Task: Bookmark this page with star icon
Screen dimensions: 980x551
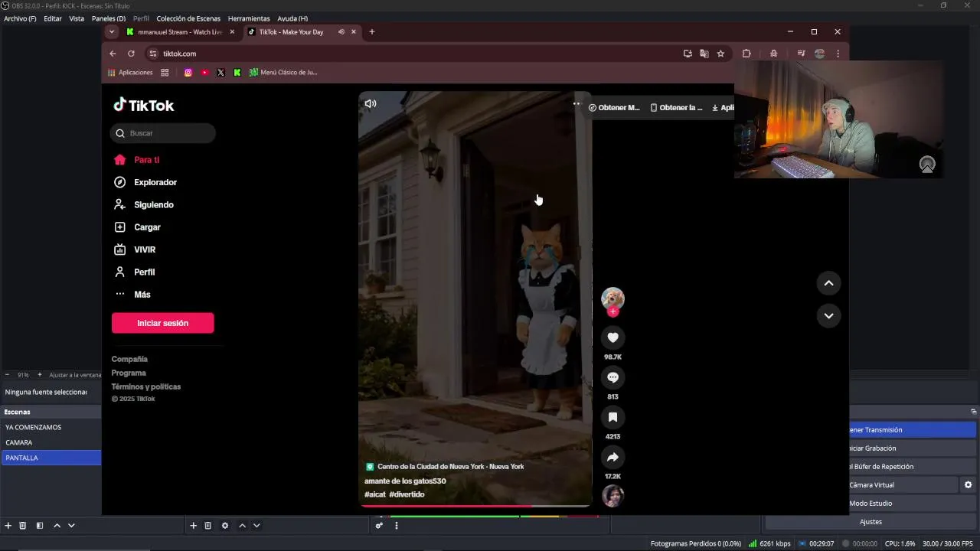Action: click(720, 54)
